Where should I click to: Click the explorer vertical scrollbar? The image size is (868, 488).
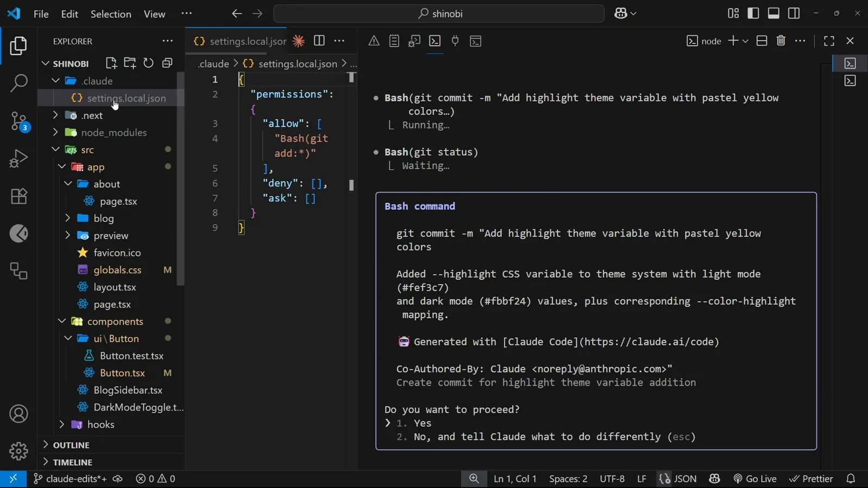181,179
